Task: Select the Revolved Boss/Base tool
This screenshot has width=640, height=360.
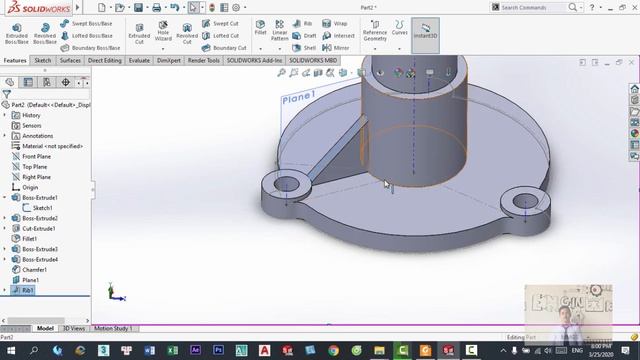Action: click(45, 33)
